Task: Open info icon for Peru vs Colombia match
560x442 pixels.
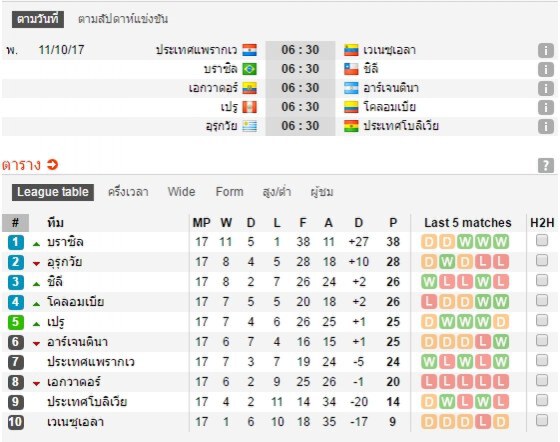Action: [546, 107]
